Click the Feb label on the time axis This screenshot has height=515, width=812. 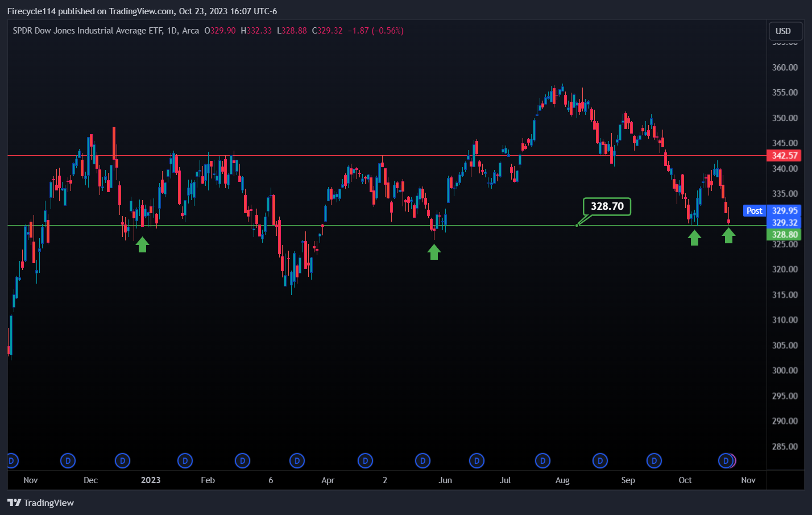208,480
